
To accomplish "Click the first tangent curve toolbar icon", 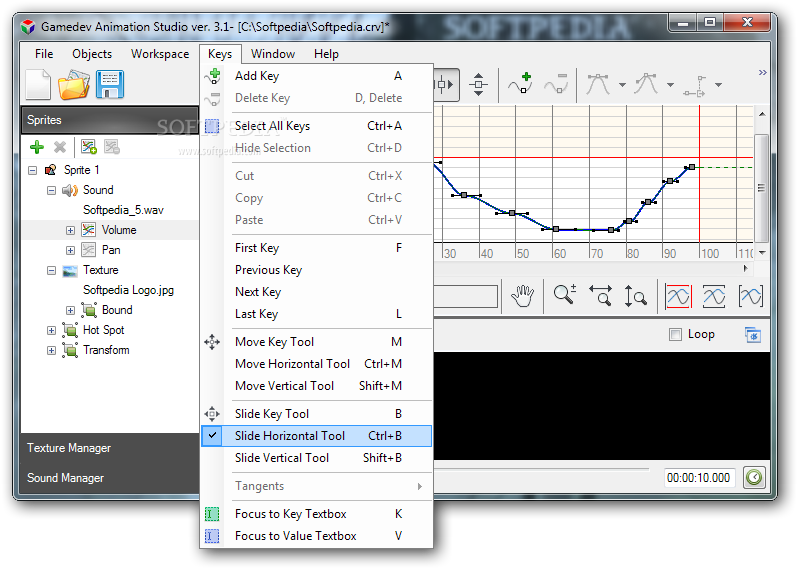I will (598, 84).
